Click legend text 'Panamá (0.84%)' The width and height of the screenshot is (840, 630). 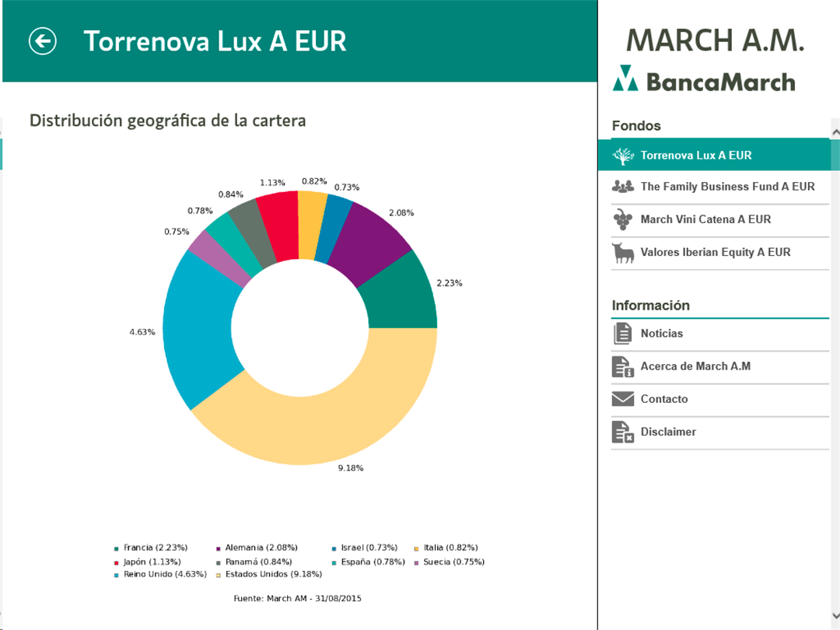(258, 562)
